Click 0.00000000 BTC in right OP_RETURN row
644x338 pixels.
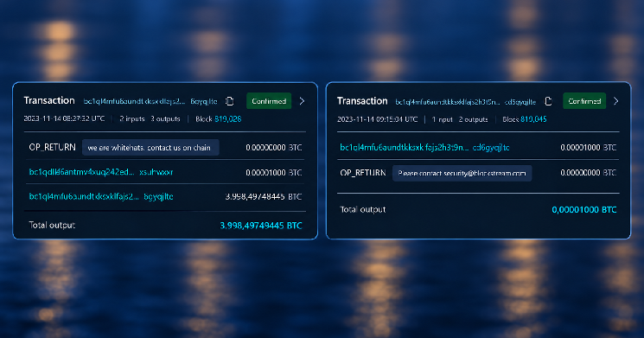(x=589, y=173)
